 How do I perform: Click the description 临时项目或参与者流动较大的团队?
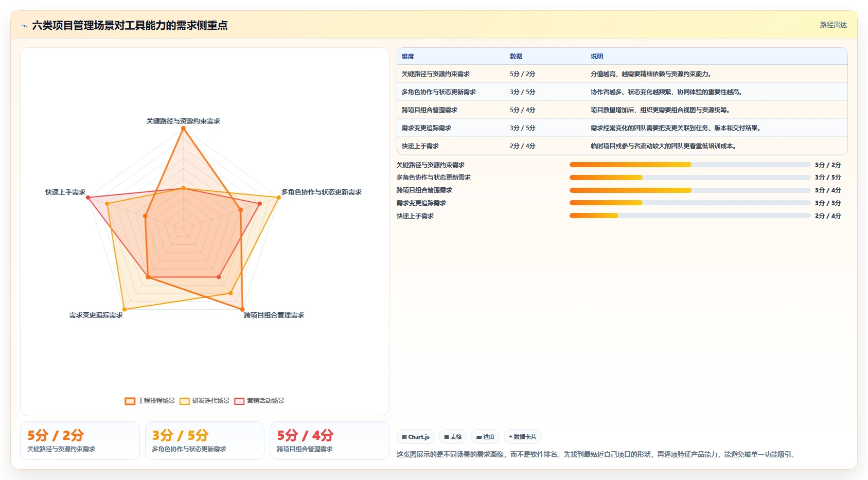(x=663, y=146)
